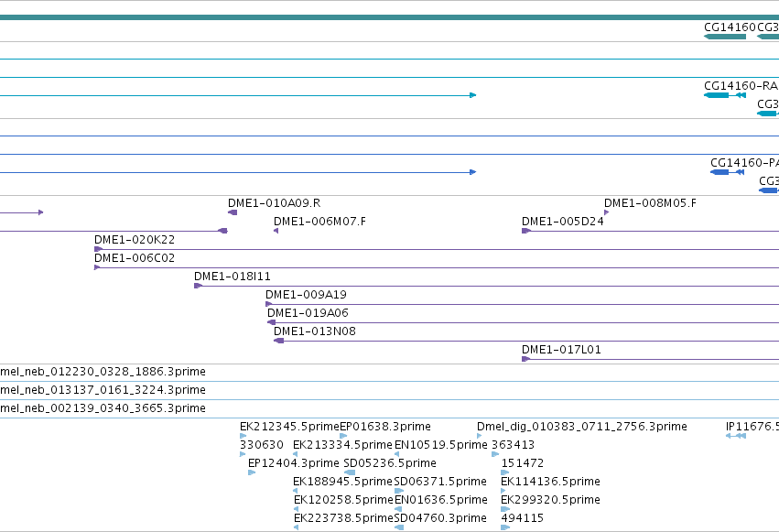Click the EP12404.3prime EST label

(x=294, y=464)
